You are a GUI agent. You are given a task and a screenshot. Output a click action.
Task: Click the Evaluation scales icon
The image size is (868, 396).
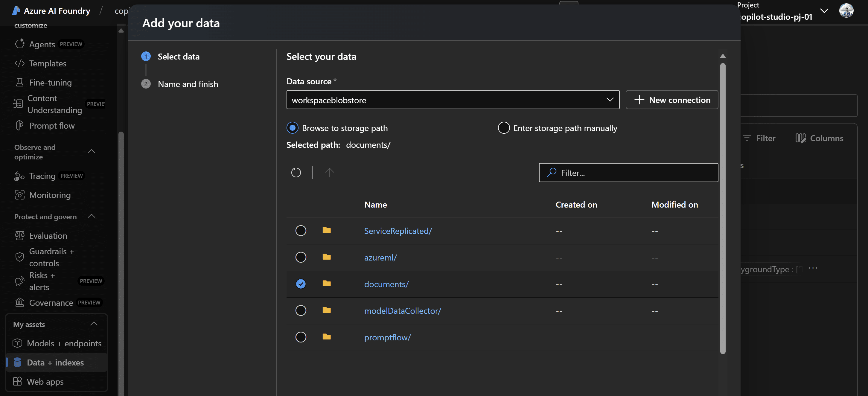tap(19, 235)
